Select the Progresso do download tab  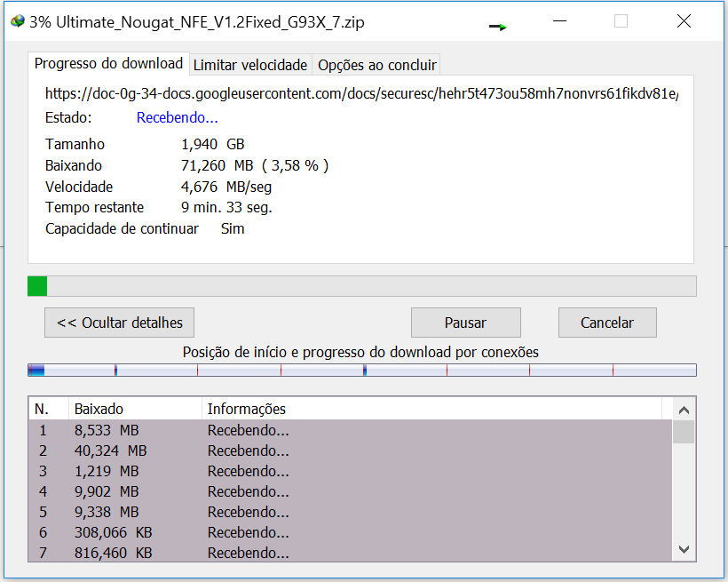coord(108,63)
